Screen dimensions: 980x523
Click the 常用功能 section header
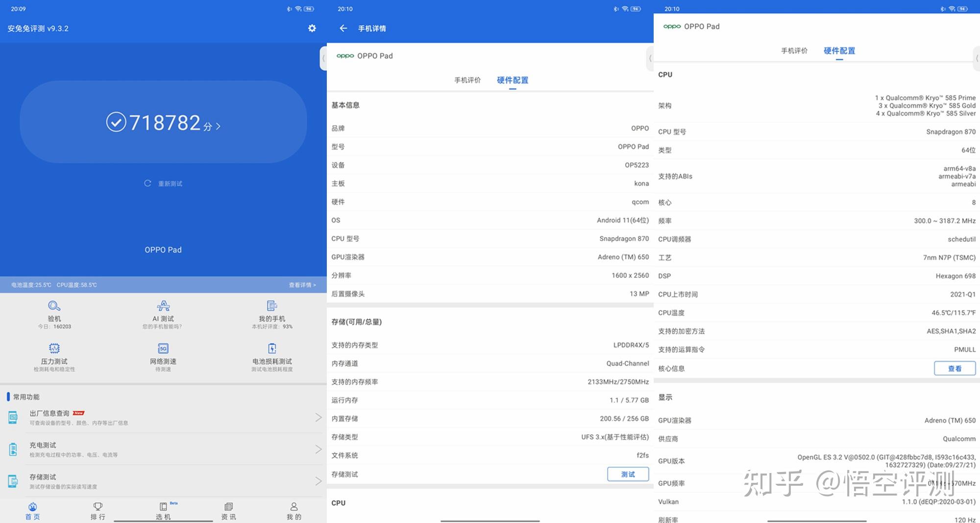click(x=26, y=397)
